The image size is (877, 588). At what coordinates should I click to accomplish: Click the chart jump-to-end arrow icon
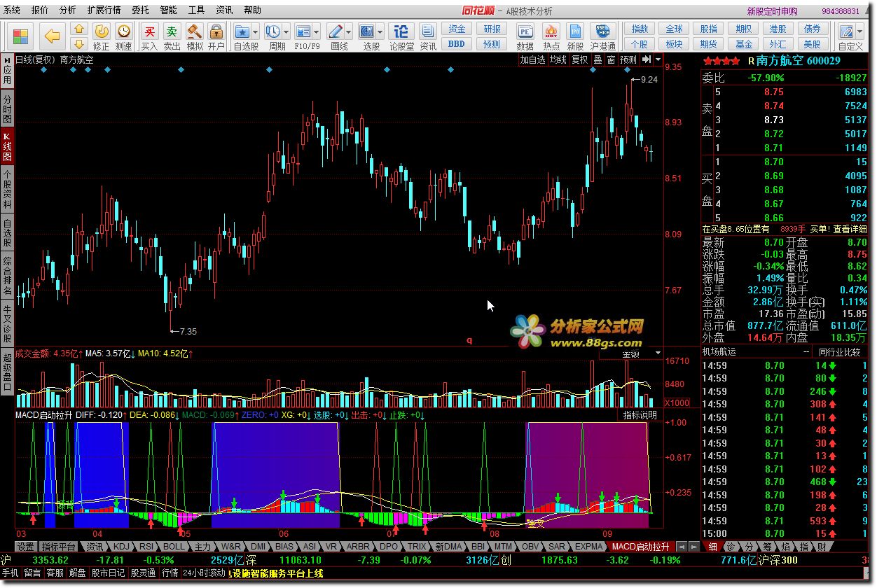coord(647,59)
